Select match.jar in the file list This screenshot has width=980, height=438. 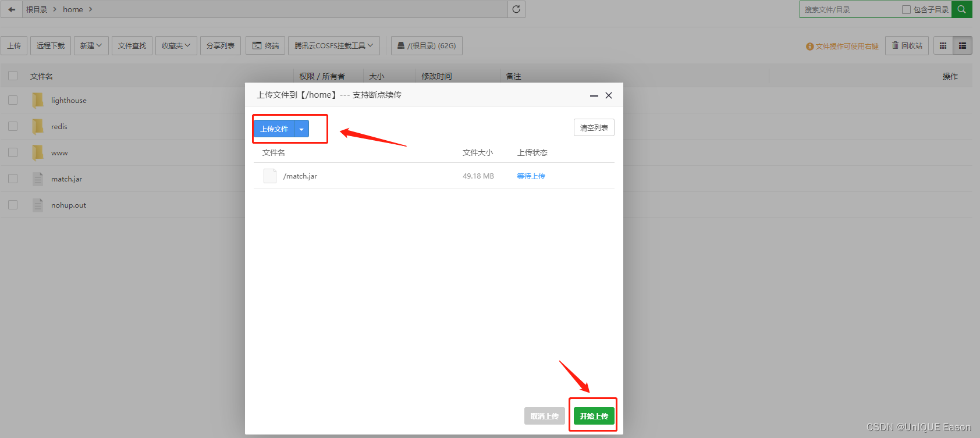[x=66, y=179]
